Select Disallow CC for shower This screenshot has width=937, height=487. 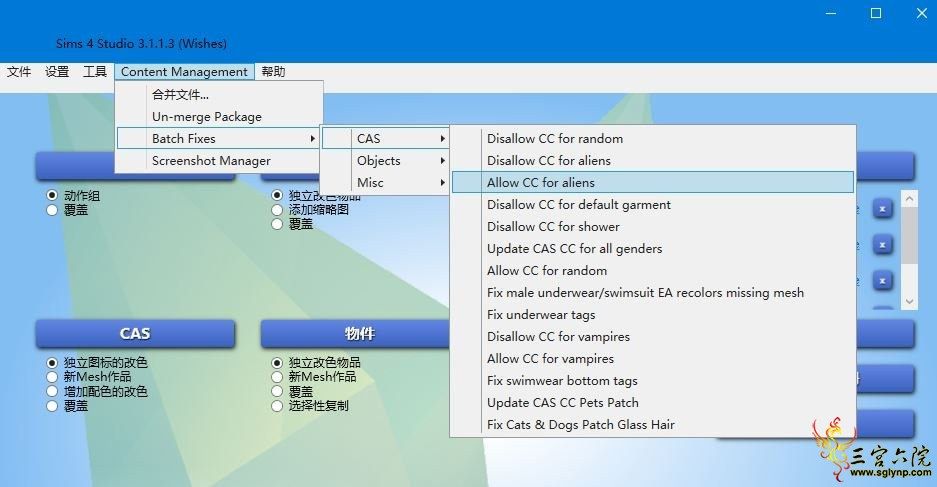pyautogui.click(x=653, y=227)
